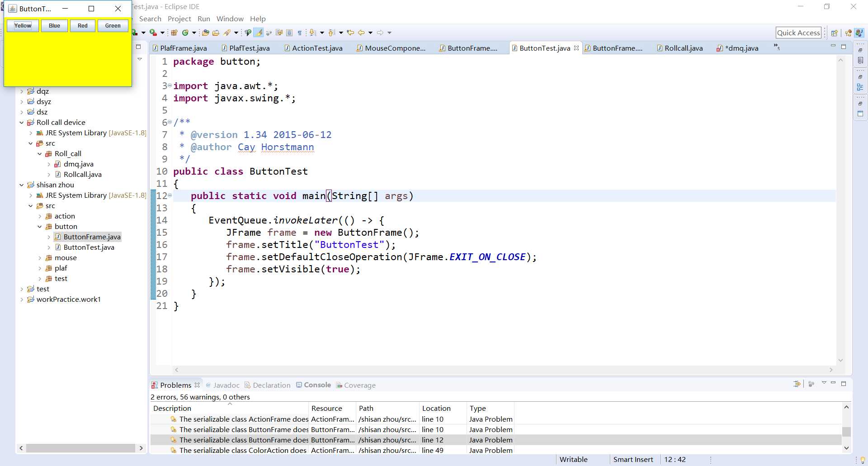
Task: Click Red button in ButtonTest window
Action: 83,26
